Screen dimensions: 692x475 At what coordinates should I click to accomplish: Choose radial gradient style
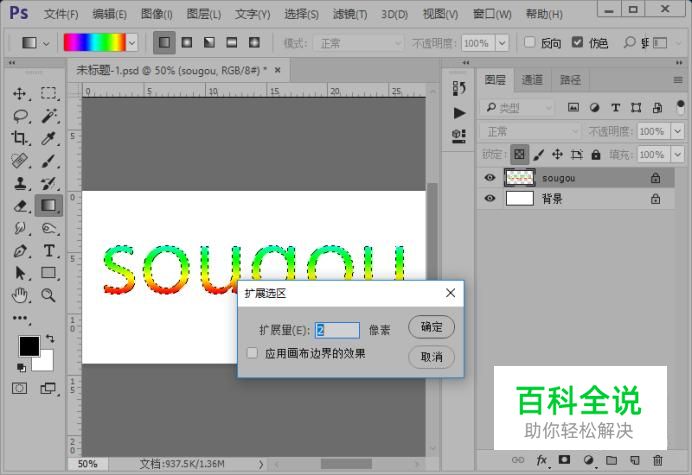187,43
